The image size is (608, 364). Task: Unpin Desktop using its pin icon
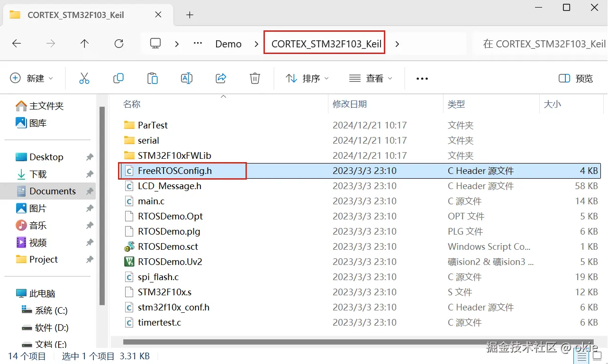(90, 157)
